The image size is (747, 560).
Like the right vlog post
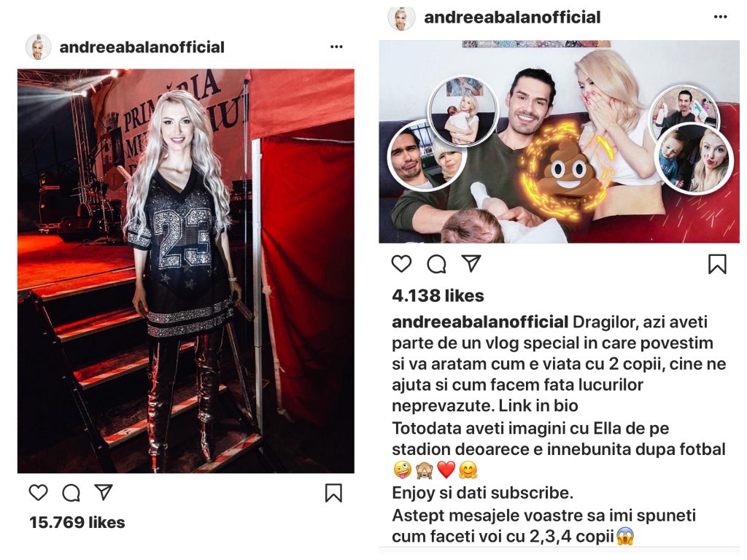[x=402, y=263]
